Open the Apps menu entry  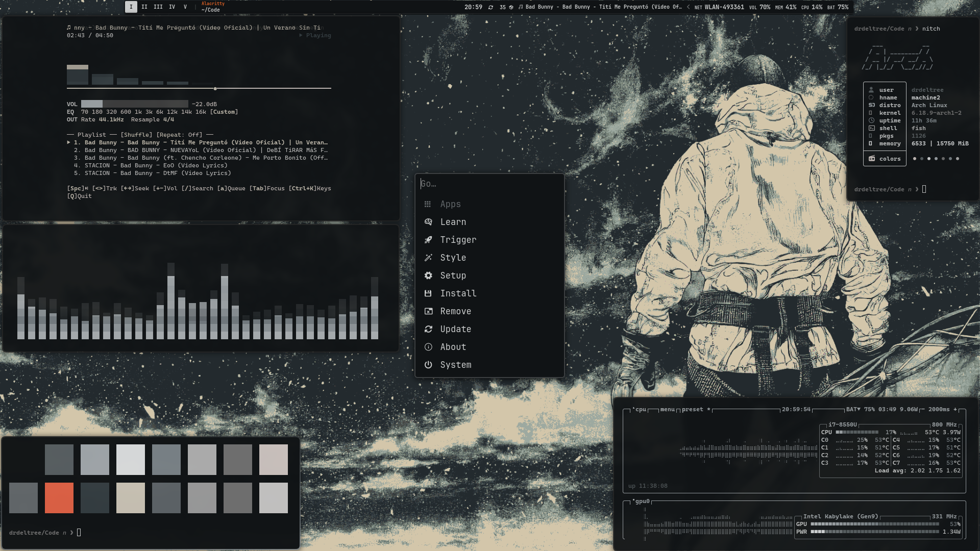point(450,204)
